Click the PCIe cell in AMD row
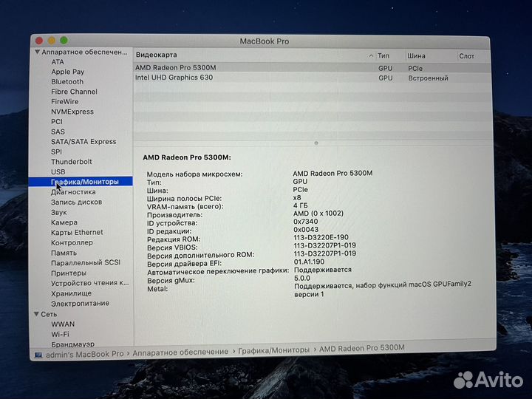Screen dimensions: 532x399 pos(415,68)
